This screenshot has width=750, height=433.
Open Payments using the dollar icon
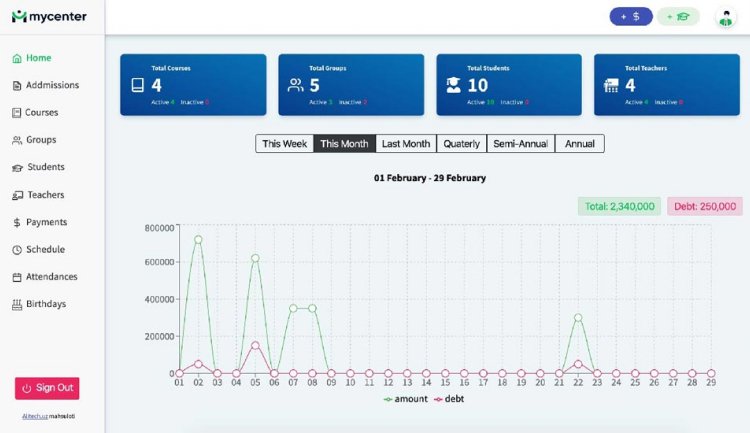pyautogui.click(x=17, y=223)
